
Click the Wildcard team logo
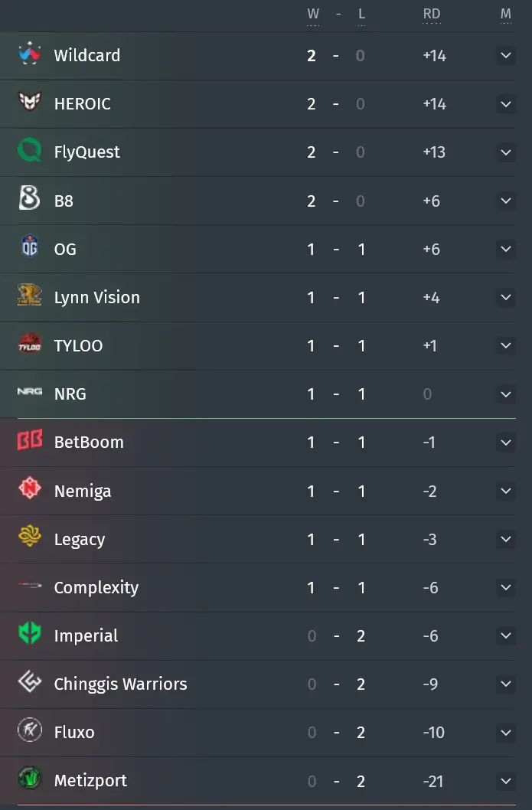(x=29, y=54)
